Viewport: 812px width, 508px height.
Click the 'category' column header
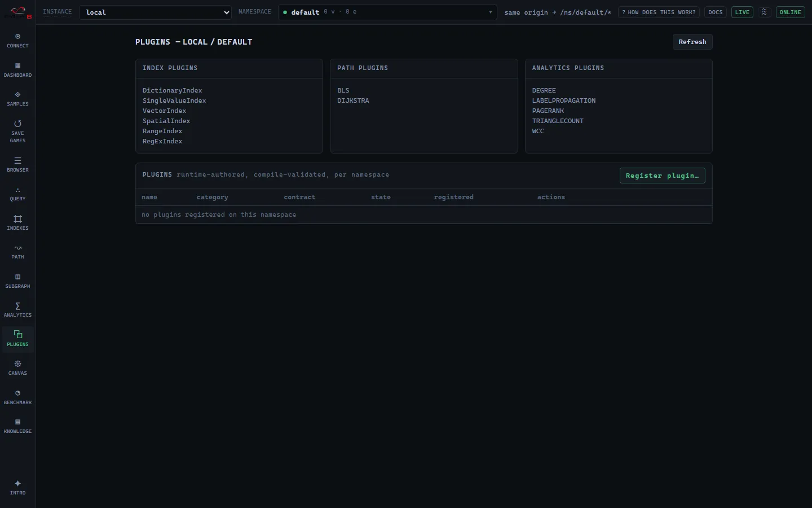click(213, 197)
